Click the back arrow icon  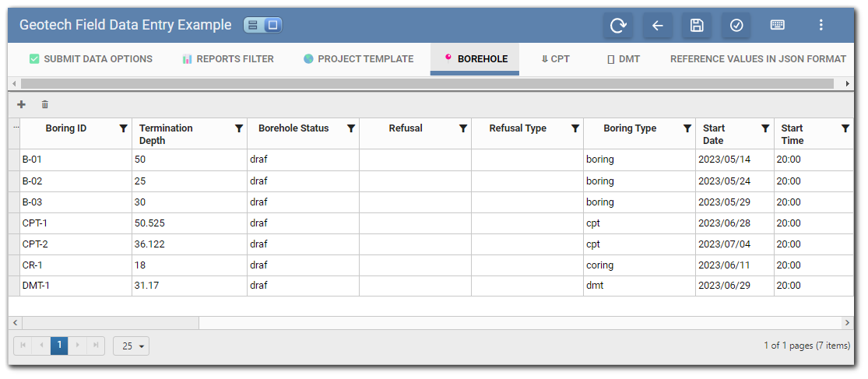click(657, 26)
